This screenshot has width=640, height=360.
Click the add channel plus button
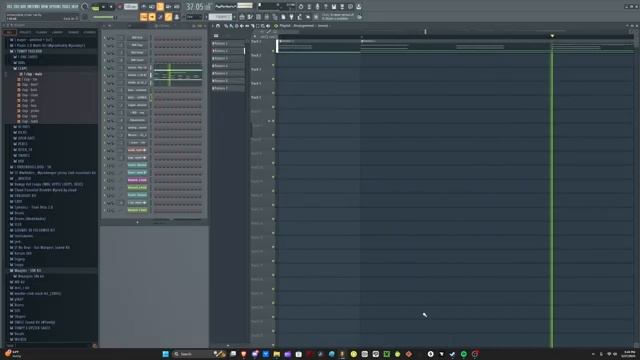(x=137, y=222)
